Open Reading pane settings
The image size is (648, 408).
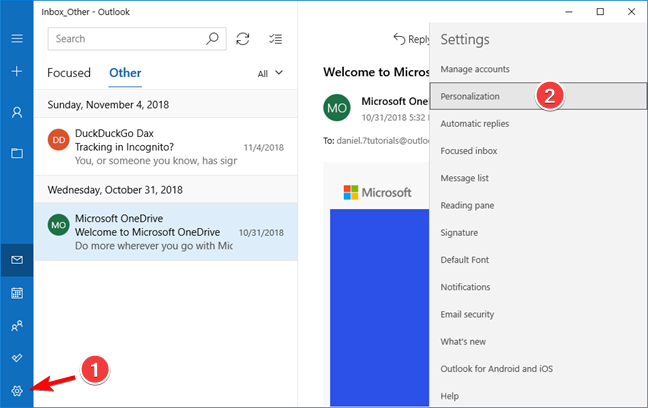[538, 205]
